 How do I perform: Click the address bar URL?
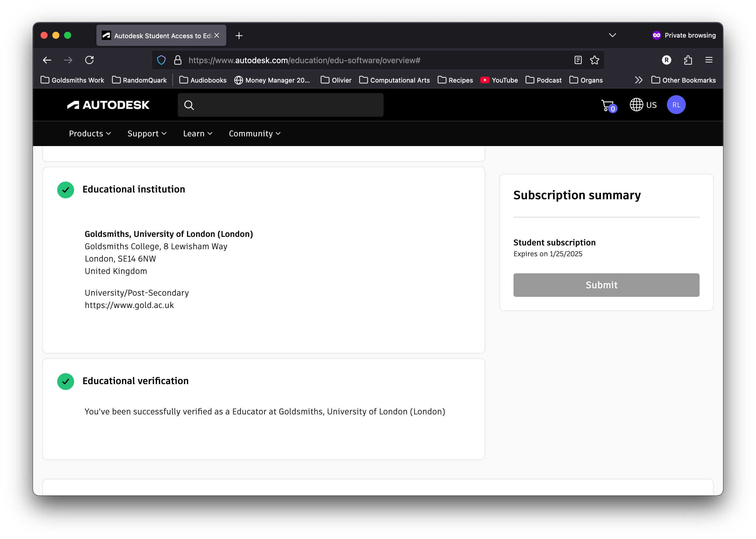tap(304, 60)
